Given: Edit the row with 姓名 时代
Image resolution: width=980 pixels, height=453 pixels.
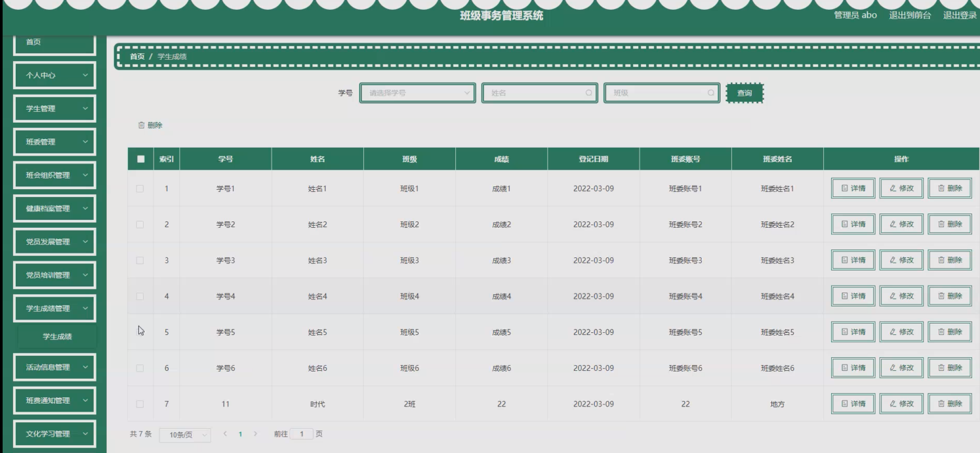Looking at the screenshot, I should point(901,404).
